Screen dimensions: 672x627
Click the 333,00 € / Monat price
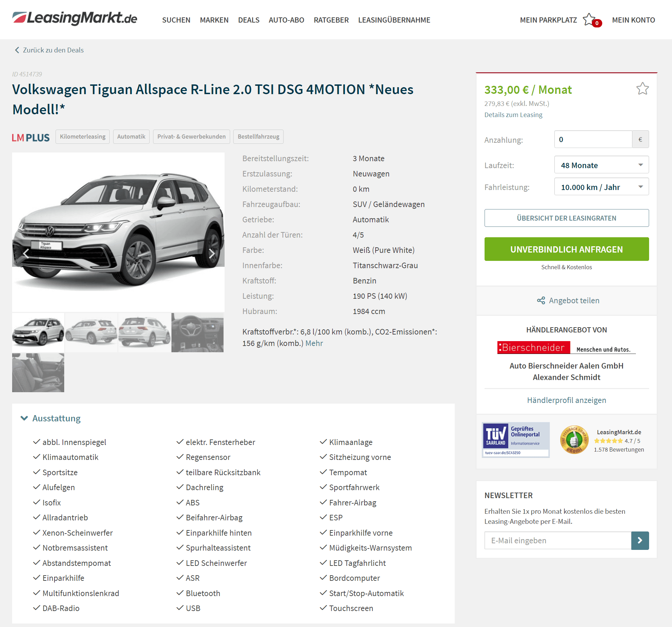(528, 90)
